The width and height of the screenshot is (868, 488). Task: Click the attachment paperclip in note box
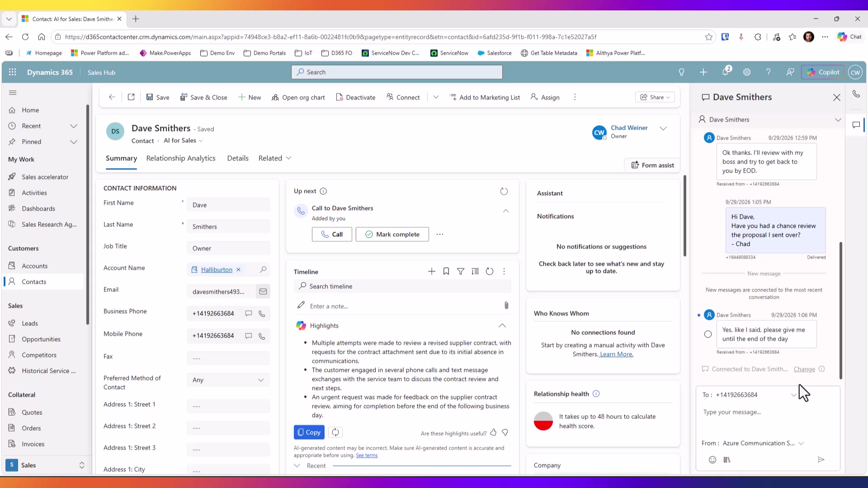(x=506, y=306)
